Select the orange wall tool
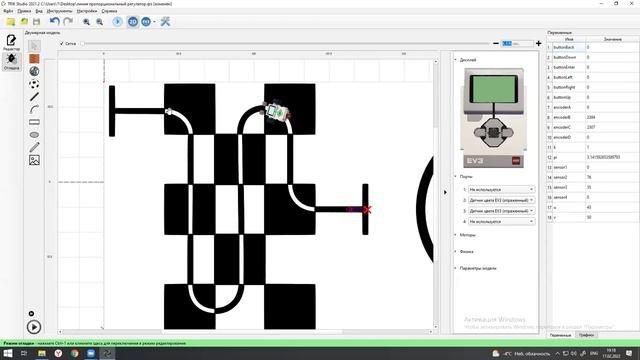 pos(34,59)
